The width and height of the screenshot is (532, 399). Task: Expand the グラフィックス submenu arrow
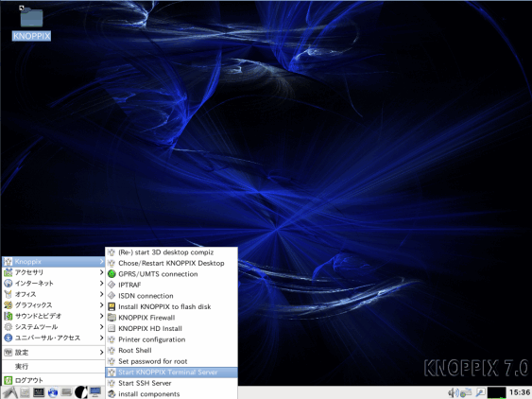pyautogui.click(x=101, y=305)
